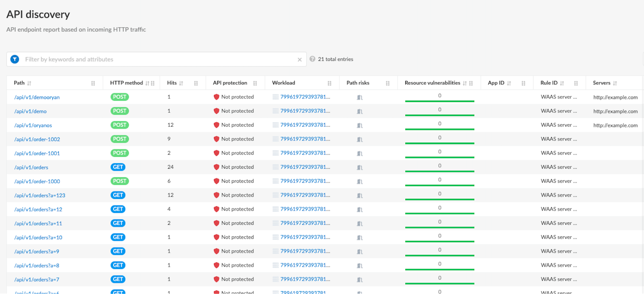Click the Rule ID column drag handle
644x294 pixels.
576,83
